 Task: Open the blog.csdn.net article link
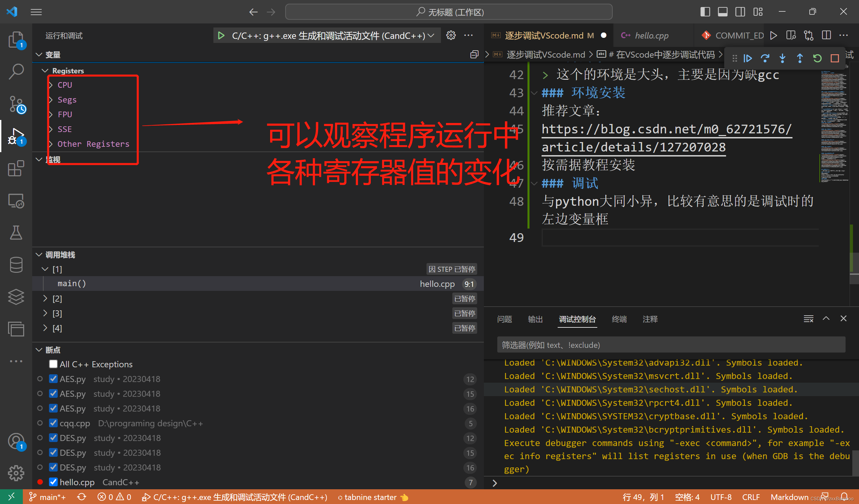666,129
